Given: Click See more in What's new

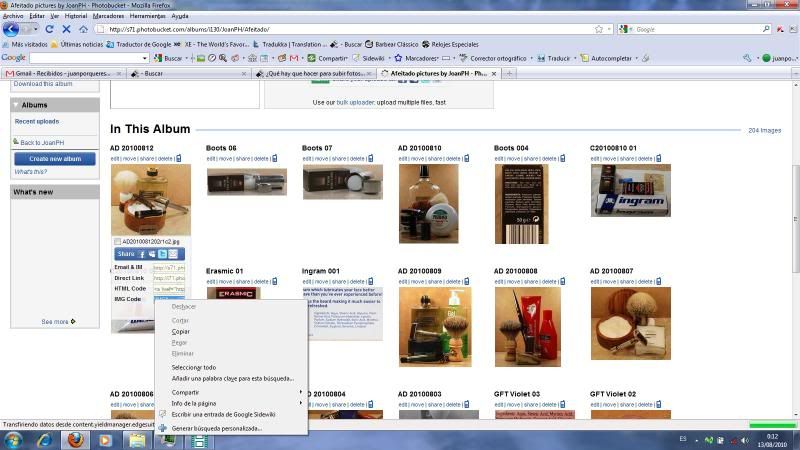Looking at the screenshot, I should click(55, 322).
